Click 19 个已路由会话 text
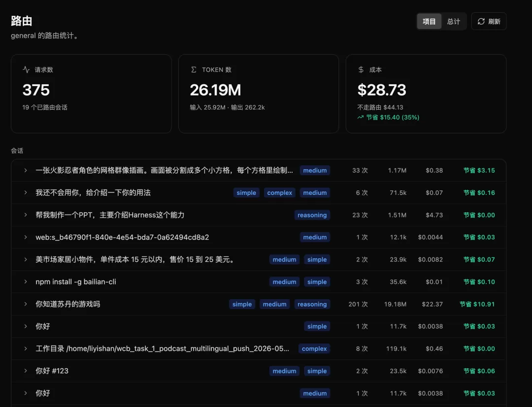The image size is (532, 407). pos(45,107)
